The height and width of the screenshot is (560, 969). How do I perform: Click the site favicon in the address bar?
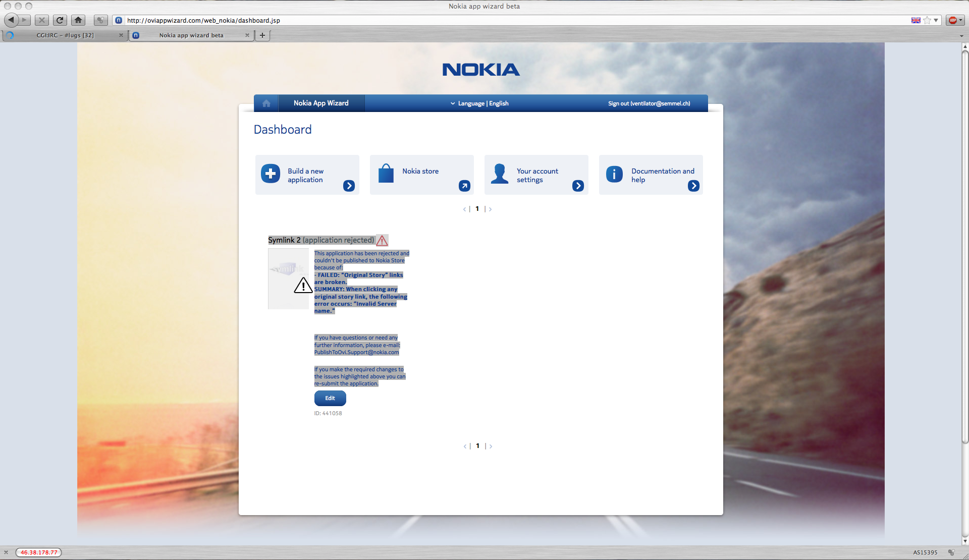coord(119,20)
